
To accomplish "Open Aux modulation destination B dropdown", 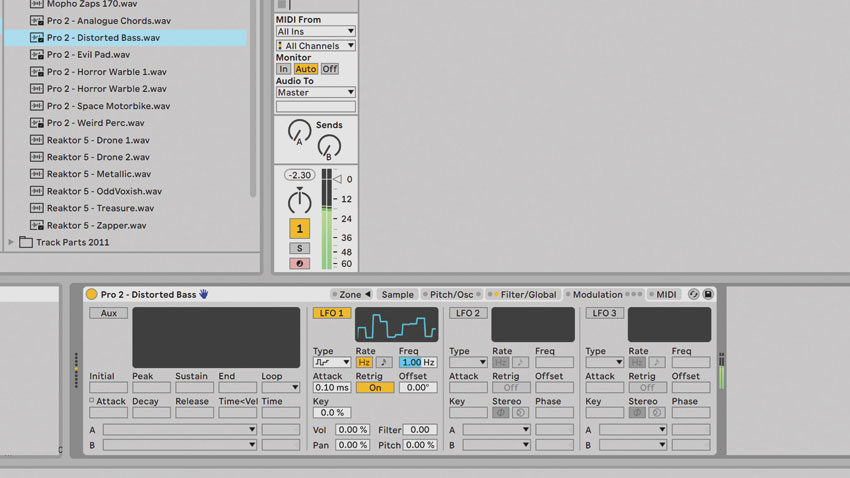I will [179, 445].
